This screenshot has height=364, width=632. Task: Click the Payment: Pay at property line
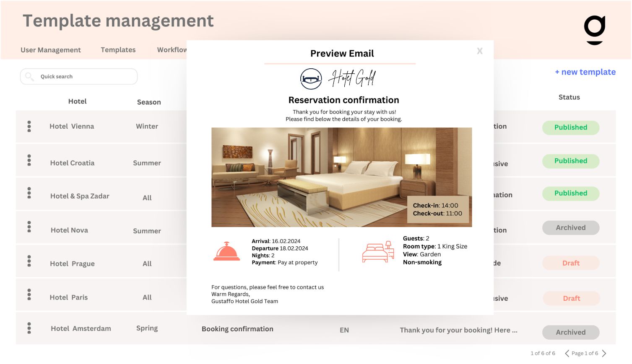[285, 263]
